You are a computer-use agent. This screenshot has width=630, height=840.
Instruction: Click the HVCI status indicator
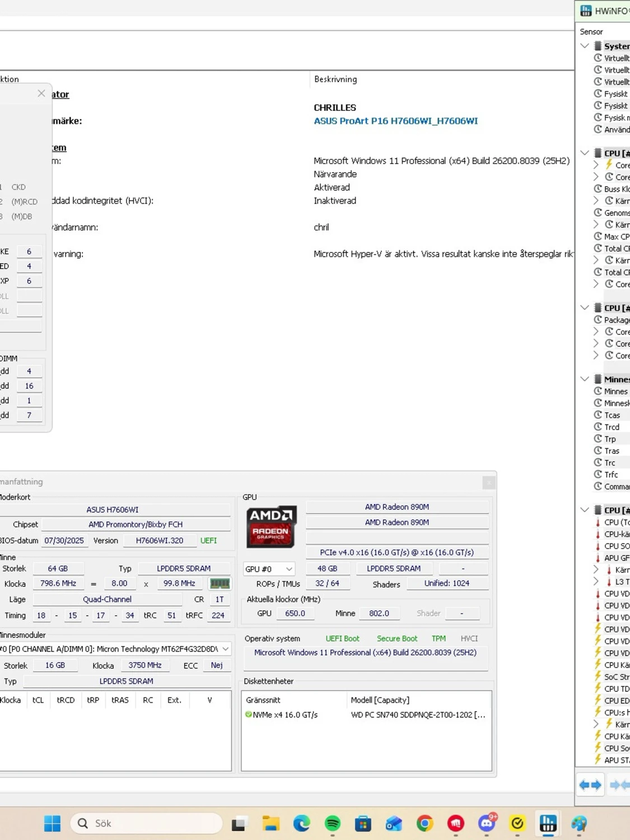tap(469, 638)
